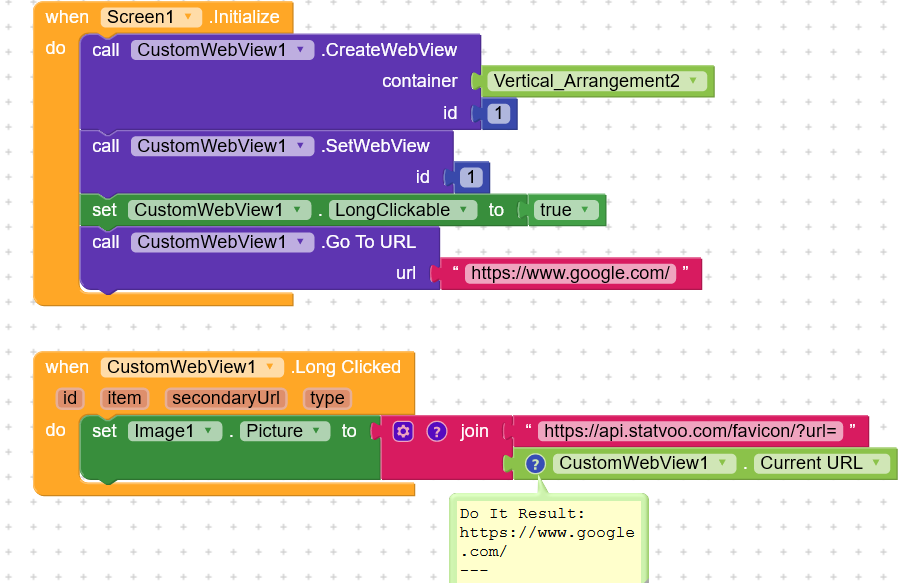This screenshot has width=901, height=583.
Task: Click the .Long Clicked event label
Action: (x=345, y=367)
